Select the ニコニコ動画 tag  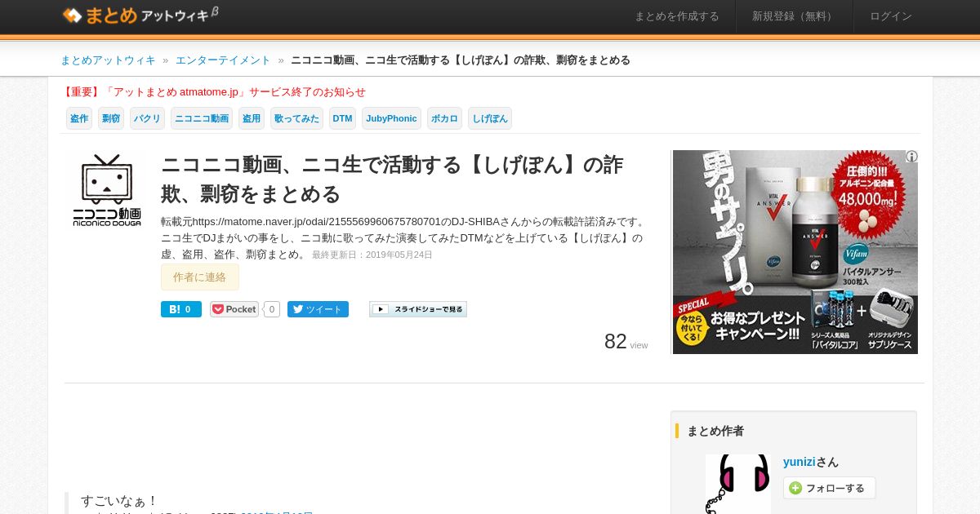pos(202,118)
